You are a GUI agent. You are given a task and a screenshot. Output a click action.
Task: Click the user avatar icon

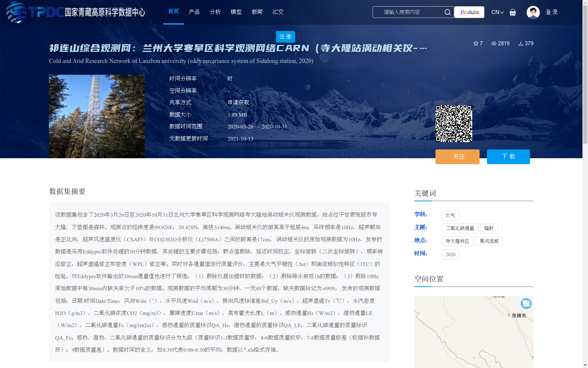coord(533,12)
